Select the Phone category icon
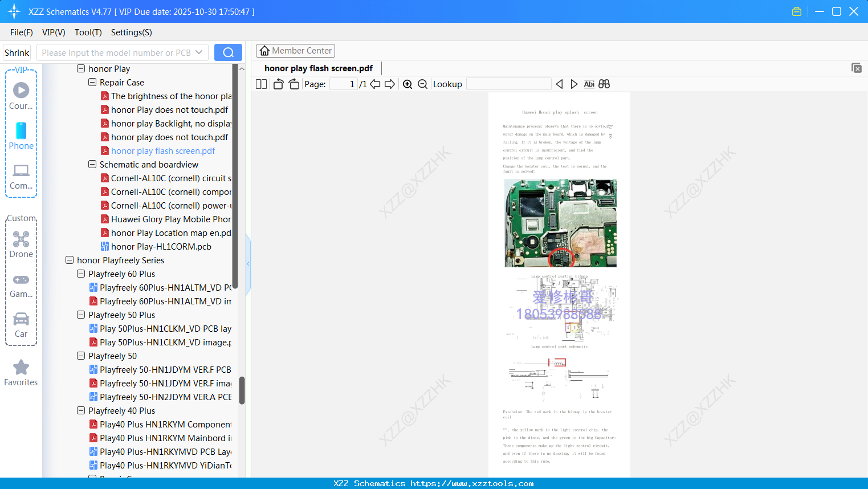This screenshot has height=489, width=868. (x=21, y=136)
